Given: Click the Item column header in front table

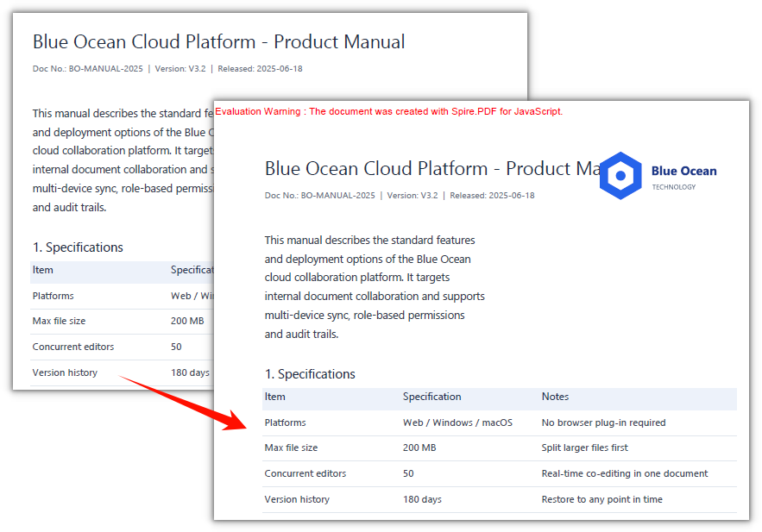Looking at the screenshot, I should tap(274, 397).
